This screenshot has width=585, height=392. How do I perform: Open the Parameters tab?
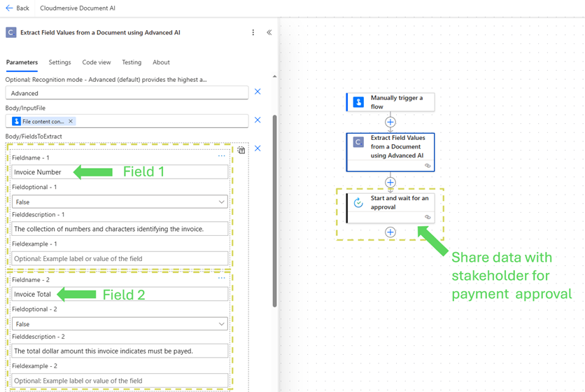22,62
